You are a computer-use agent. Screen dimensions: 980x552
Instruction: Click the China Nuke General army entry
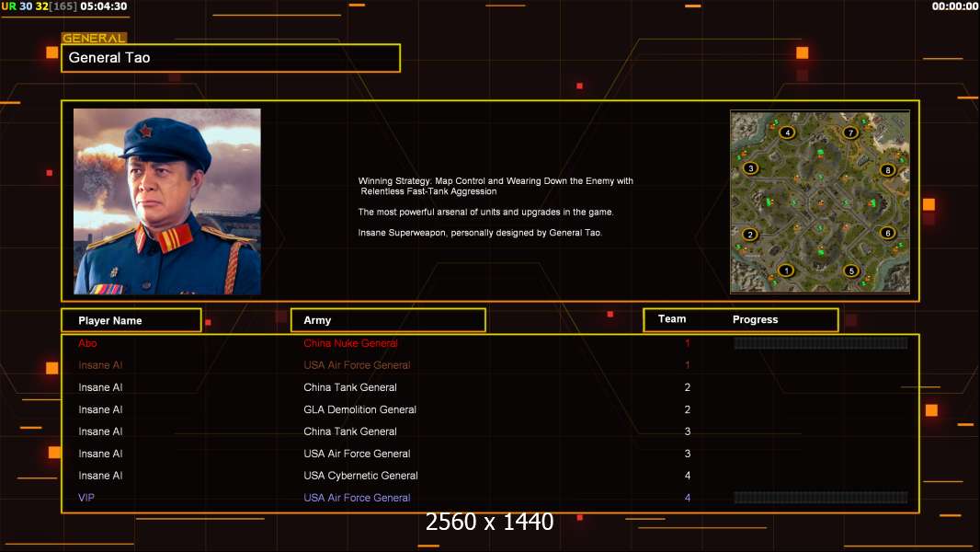[350, 343]
